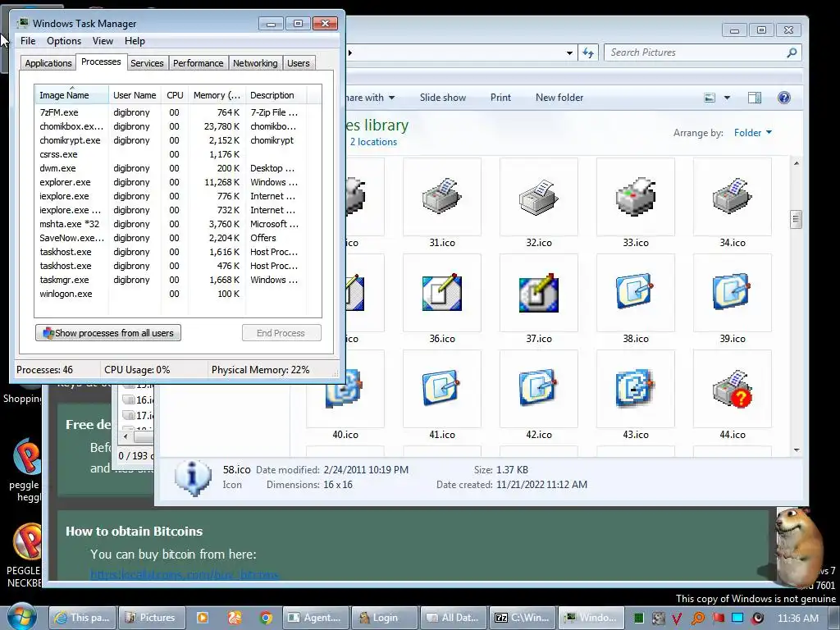This screenshot has width=840, height=630.
Task: Select the 42.ico icon file
Action: click(x=538, y=388)
